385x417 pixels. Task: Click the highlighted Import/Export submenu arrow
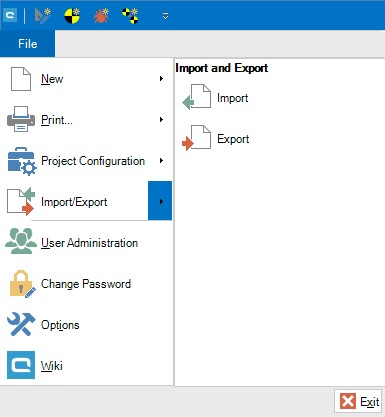pos(160,201)
